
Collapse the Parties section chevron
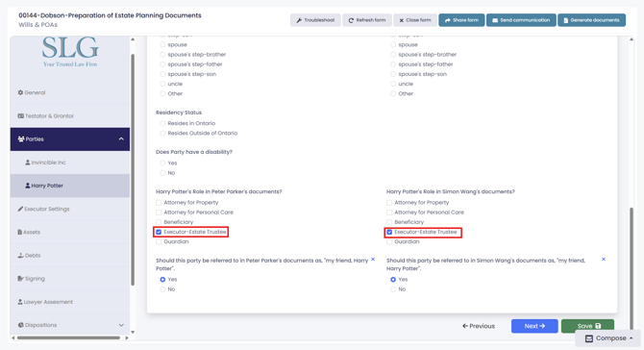coord(121,139)
